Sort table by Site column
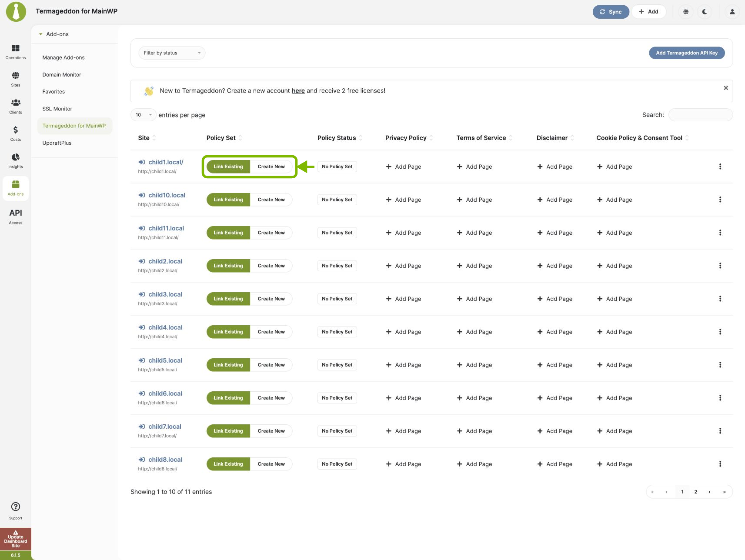Image resolution: width=745 pixels, height=560 pixels. pos(147,138)
